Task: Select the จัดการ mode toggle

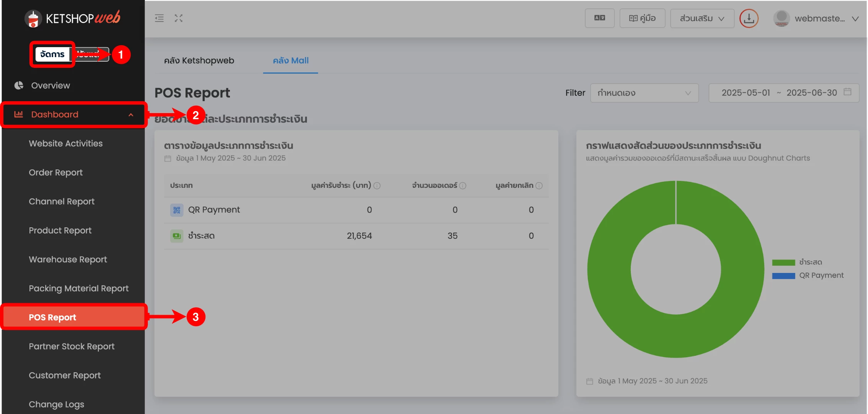Action: click(x=53, y=54)
